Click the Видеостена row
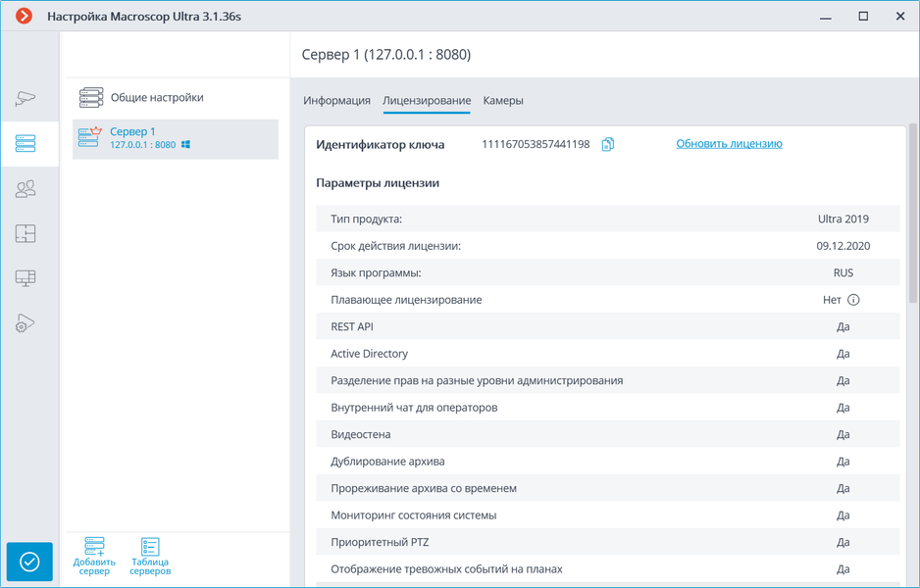 coord(607,434)
